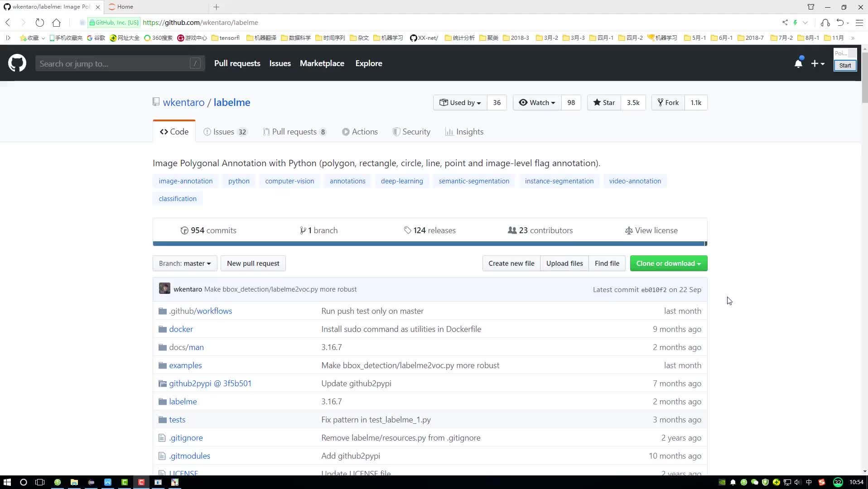Open the semantic-segmentation topic tag
Screen dimensions: 868x489
click(x=474, y=181)
